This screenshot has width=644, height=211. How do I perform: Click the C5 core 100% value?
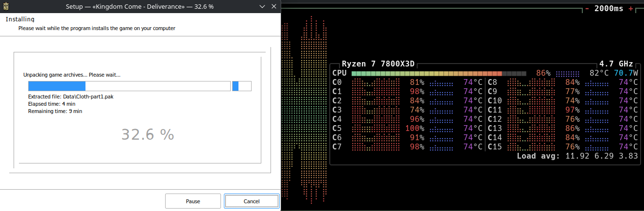point(415,129)
